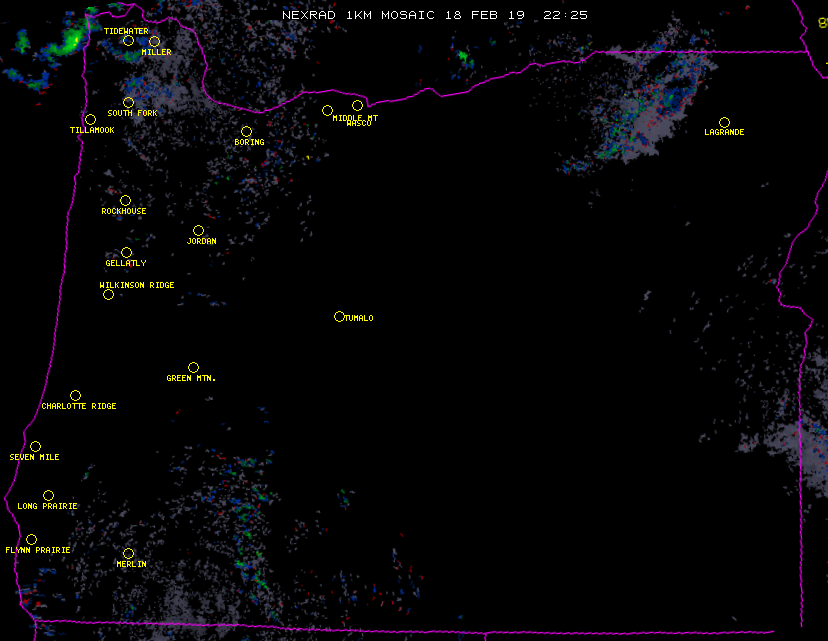Image resolution: width=828 pixels, height=641 pixels.
Task: Select the Tillamook station circle
Action: [x=90, y=120]
